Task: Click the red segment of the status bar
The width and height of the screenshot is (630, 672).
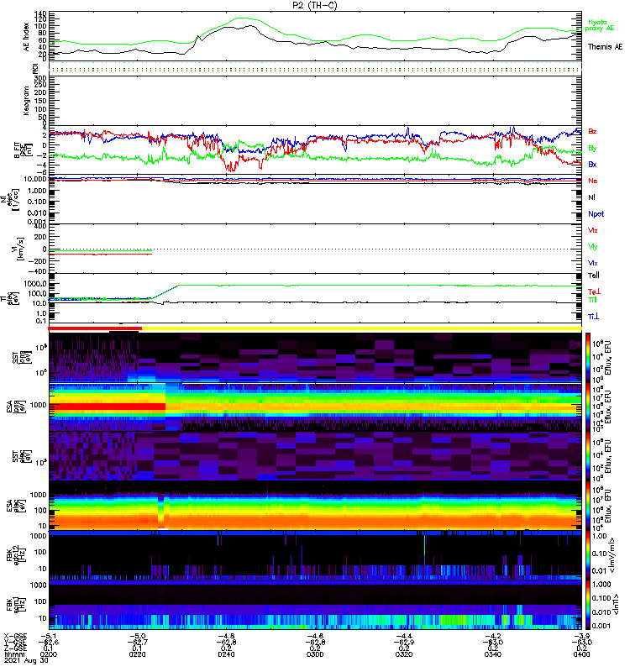Action: [x=95, y=328]
